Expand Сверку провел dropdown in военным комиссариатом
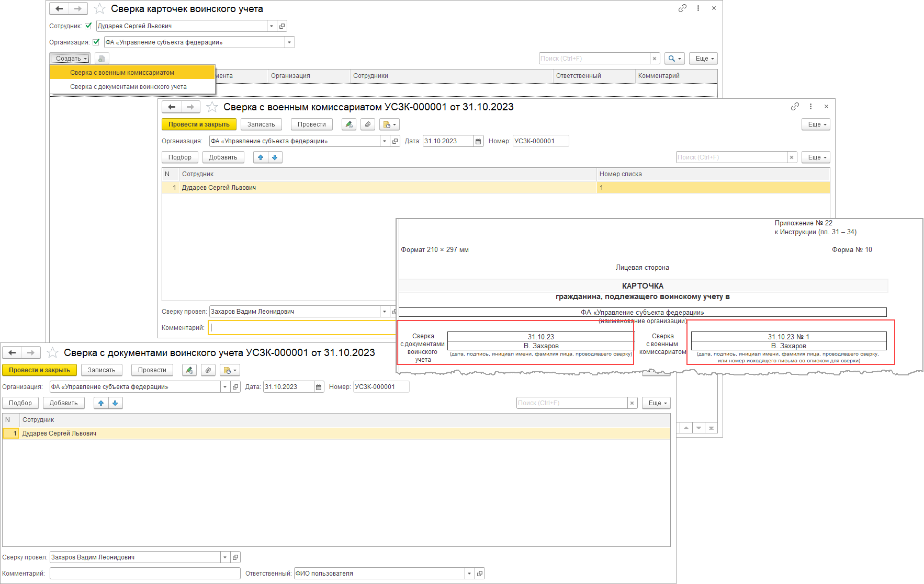 click(x=385, y=312)
